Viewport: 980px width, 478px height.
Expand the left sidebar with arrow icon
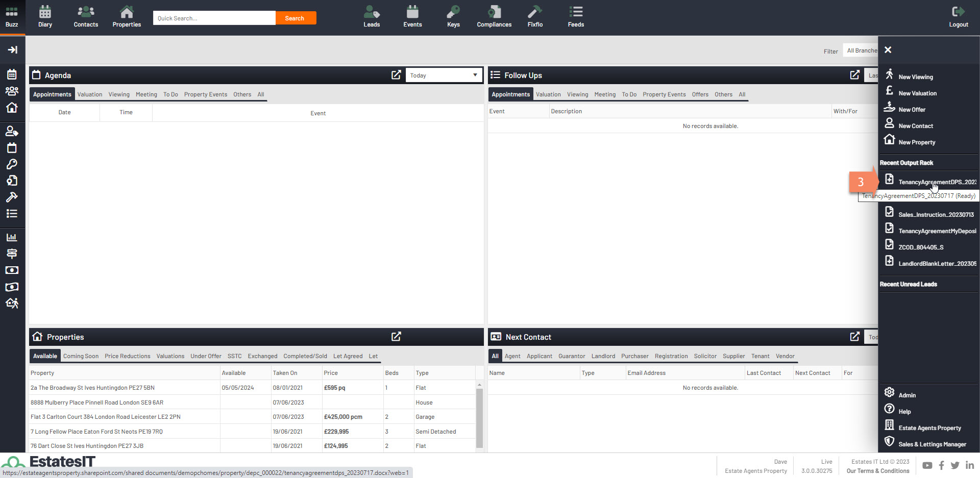[12, 49]
